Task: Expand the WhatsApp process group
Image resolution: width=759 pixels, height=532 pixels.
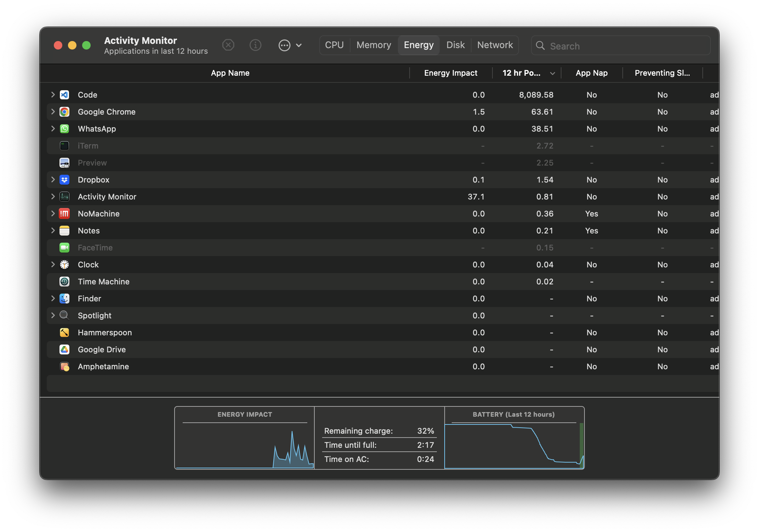Action: 53,128
